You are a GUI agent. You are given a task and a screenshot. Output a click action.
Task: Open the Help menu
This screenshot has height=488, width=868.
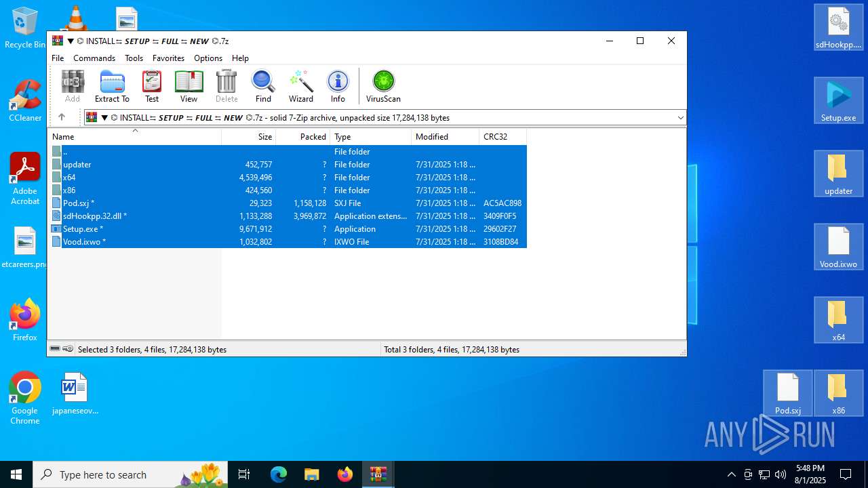coord(240,58)
